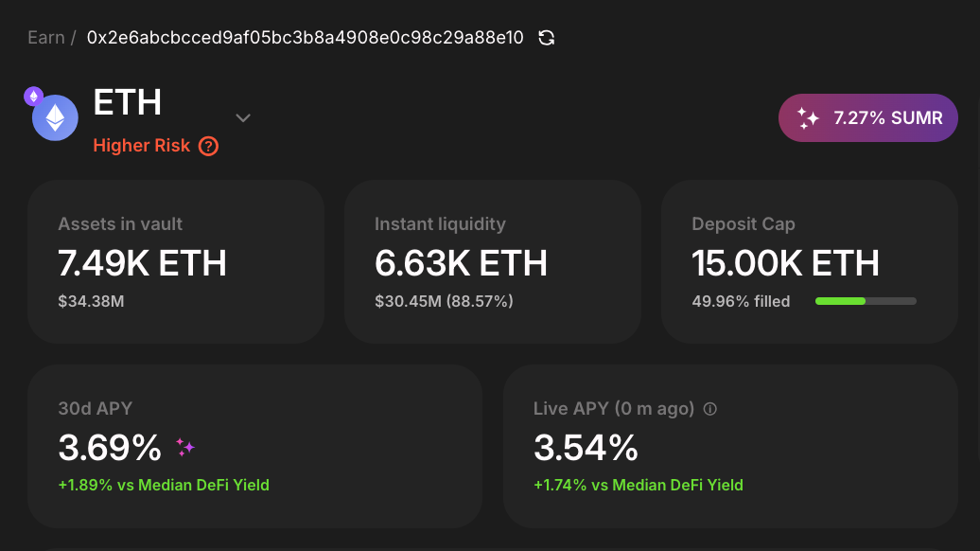The height and width of the screenshot is (551, 980).
Task: Go back via the Earn breadcrumb
Action: [x=46, y=38]
